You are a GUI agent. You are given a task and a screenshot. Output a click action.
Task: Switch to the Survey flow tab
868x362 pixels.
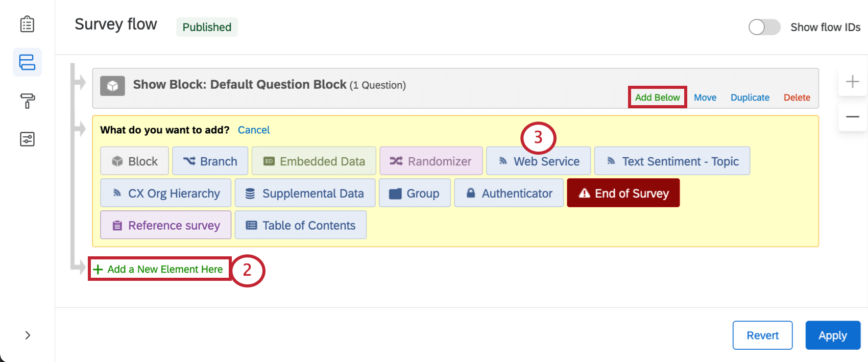coord(27,62)
